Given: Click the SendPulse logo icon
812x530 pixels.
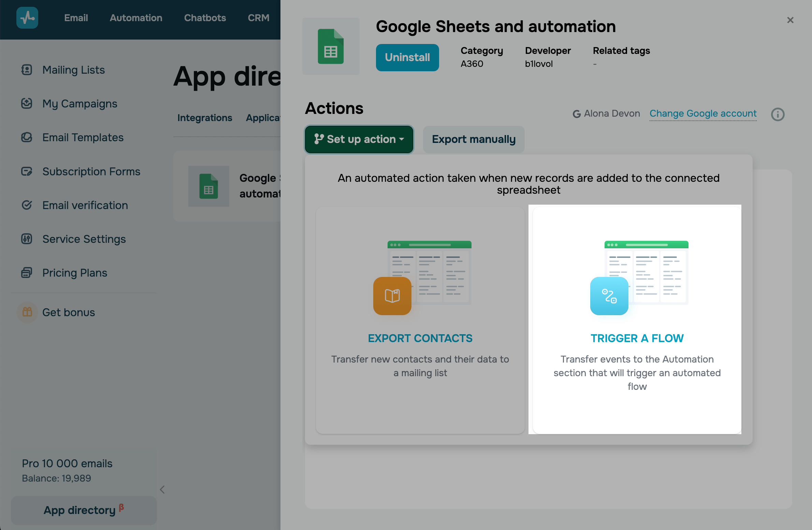Looking at the screenshot, I should pyautogui.click(x=27, y=18).
